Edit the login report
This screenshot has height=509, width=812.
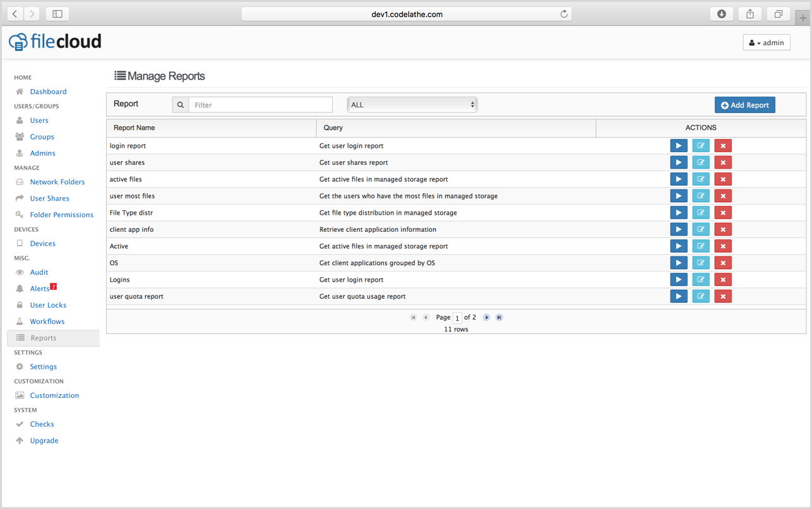[701, 146]
